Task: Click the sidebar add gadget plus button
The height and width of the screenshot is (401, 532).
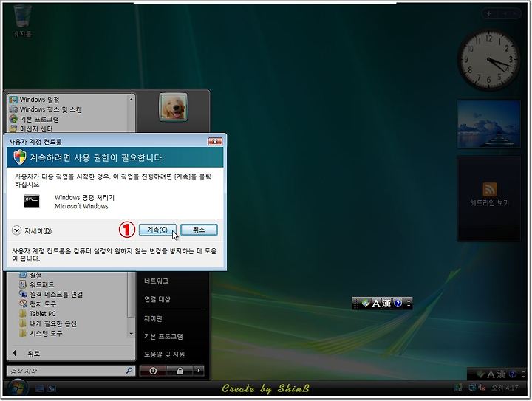Action: (489, 13)
